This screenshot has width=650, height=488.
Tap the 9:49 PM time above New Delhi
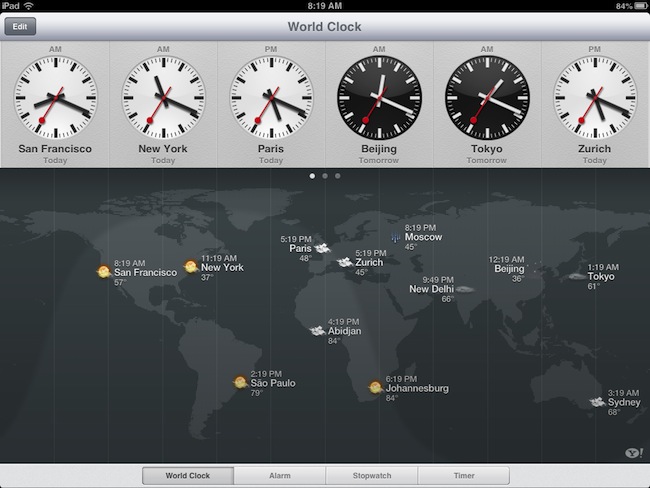(438, 280)
